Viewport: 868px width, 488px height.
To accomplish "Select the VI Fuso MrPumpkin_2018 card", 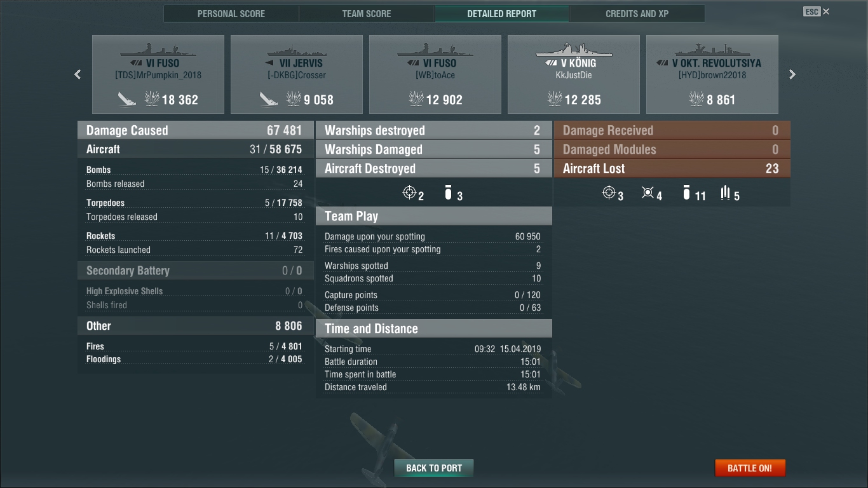I will click(x=158, y=74).
